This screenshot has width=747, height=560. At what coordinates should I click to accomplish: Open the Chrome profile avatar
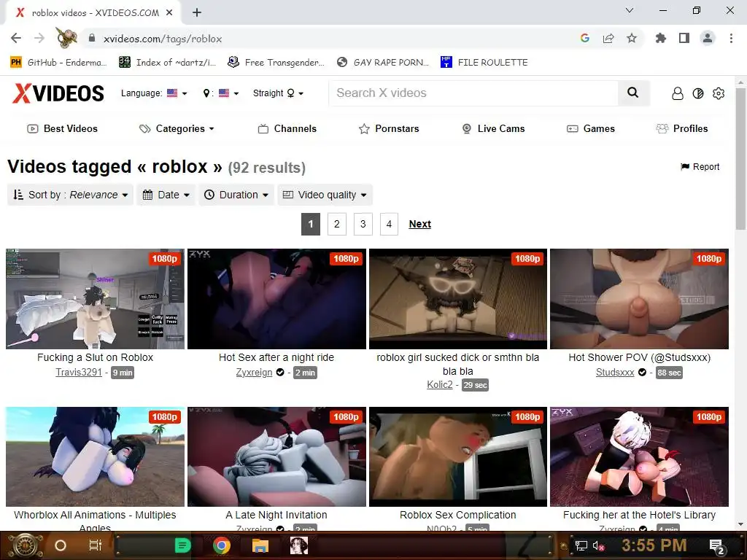pos(708,38)
